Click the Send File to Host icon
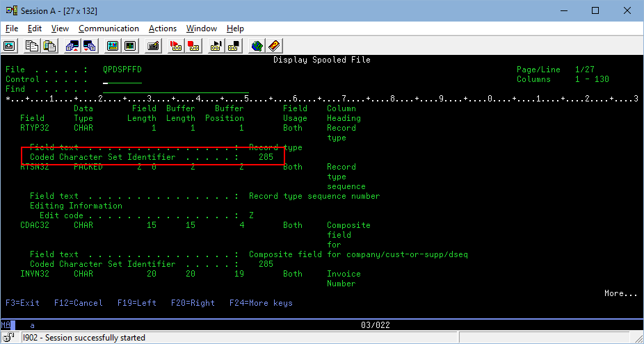Image resolution: width=644 pixels, height=344 pixels. pos(72,46)
